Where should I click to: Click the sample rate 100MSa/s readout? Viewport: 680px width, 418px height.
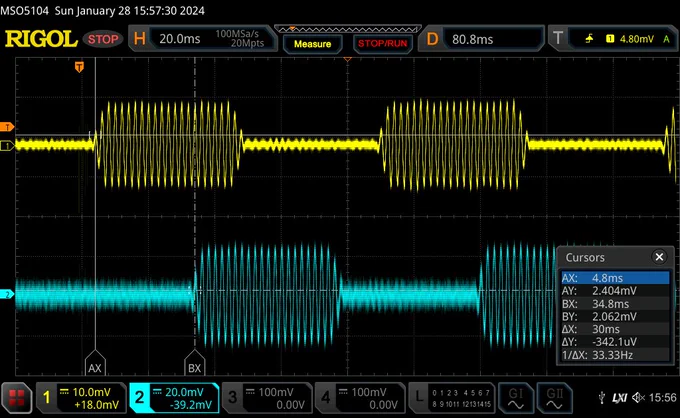(x=237, y=34)
